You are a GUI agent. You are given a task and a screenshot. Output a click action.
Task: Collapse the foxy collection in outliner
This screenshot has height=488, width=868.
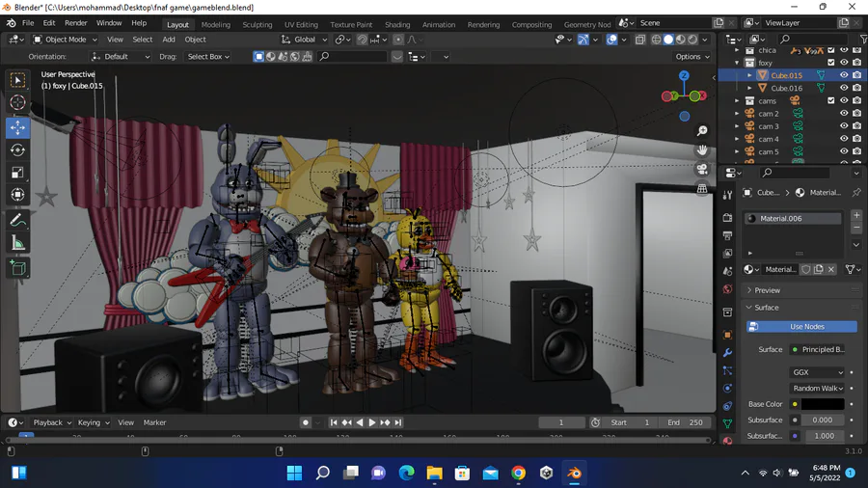tap(737, 63)
